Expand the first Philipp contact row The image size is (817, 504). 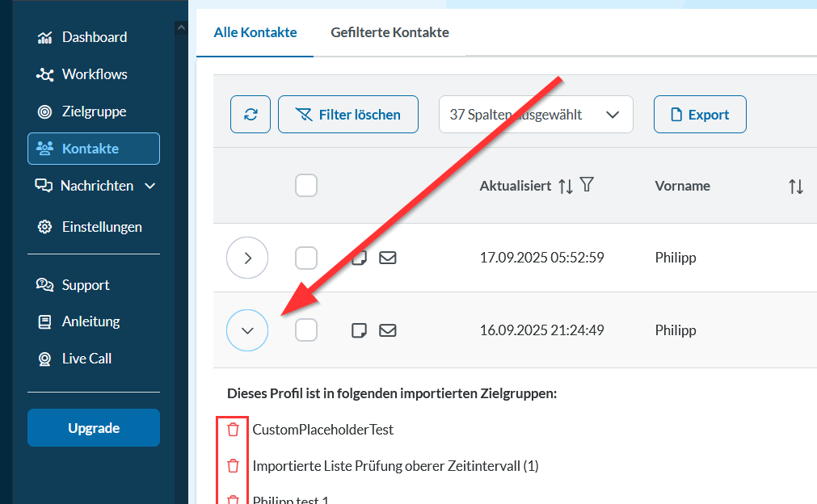[x=248, y=258]
